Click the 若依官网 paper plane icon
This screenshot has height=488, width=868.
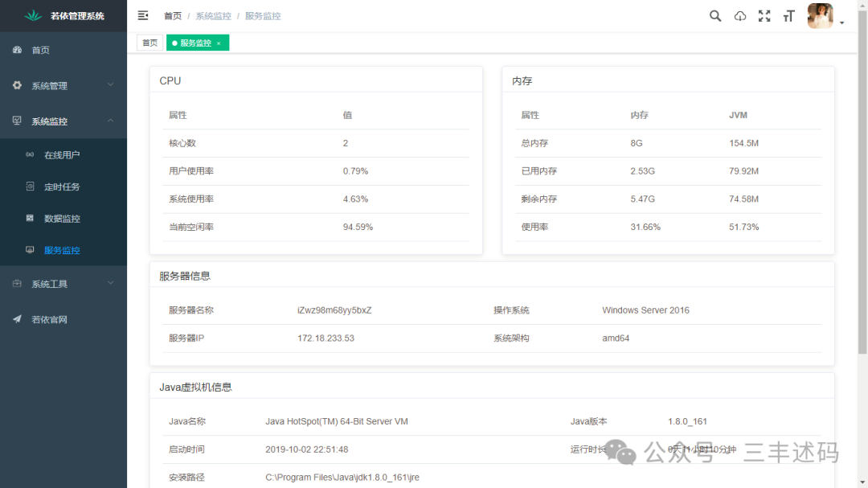[17, 319]
